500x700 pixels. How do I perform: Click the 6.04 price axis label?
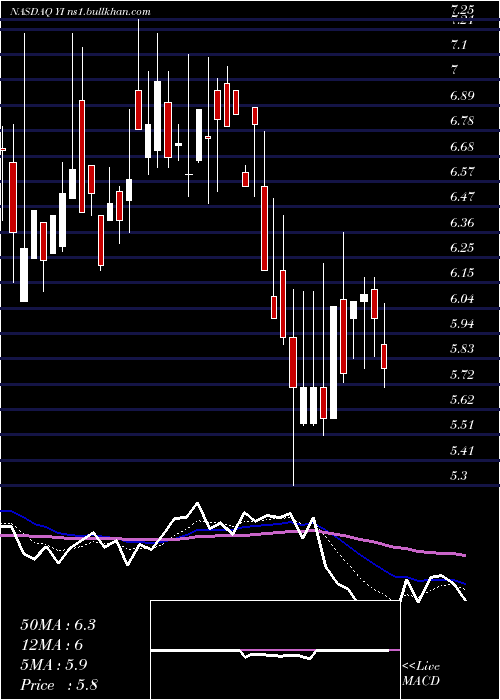pyautogui.click(x=463, y=299)
